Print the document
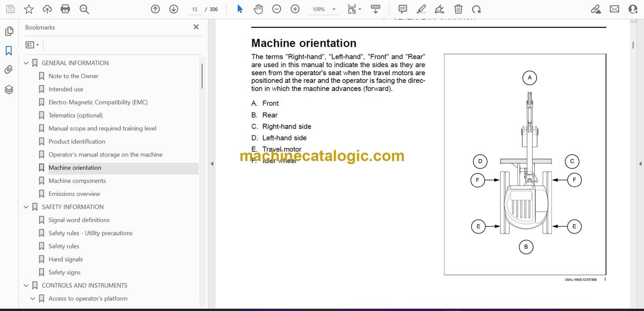644x311 pixels. (65, 9)
